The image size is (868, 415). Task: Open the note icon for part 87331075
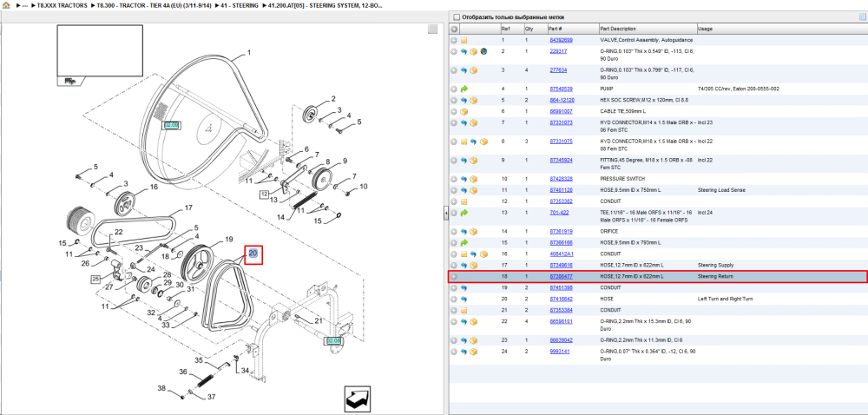[464, 142]
